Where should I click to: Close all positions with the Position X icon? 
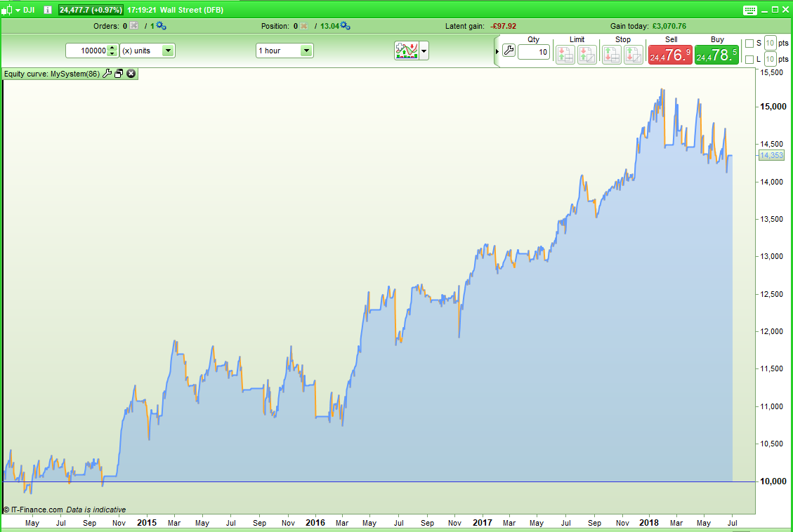[x=303, y=26]
